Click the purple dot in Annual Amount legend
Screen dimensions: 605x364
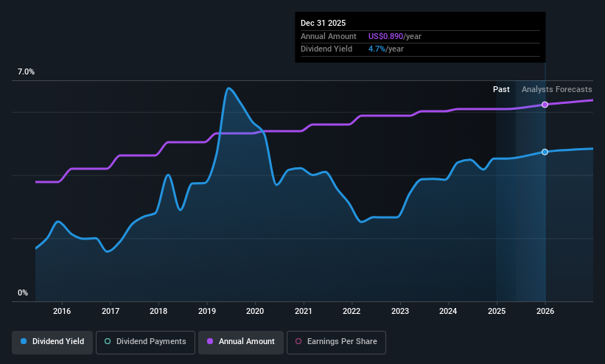[210, 341]
